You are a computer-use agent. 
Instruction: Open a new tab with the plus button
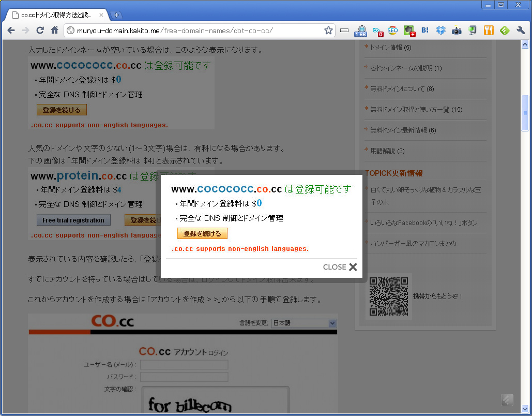coord(116,15)
